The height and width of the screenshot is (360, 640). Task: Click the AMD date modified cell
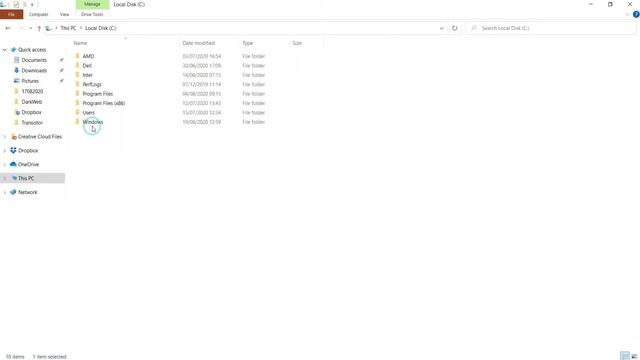tap(202, 56)
